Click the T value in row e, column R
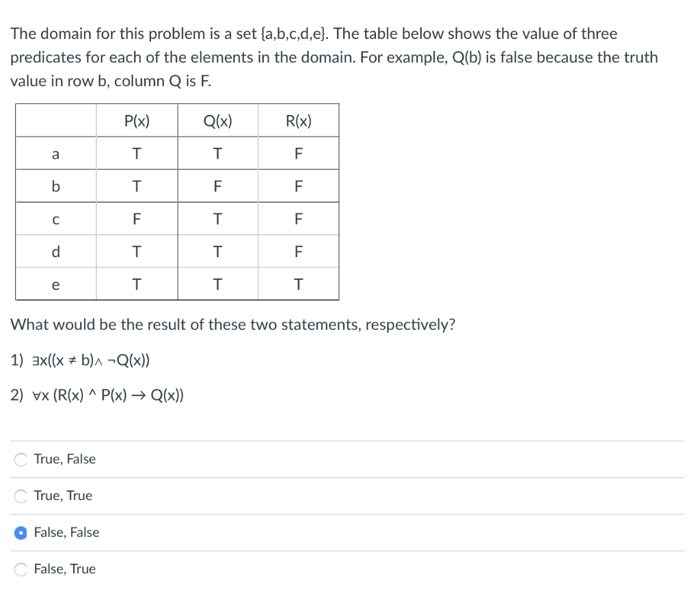This screenshot has width=700, height=600. click(x=298, y=284)
